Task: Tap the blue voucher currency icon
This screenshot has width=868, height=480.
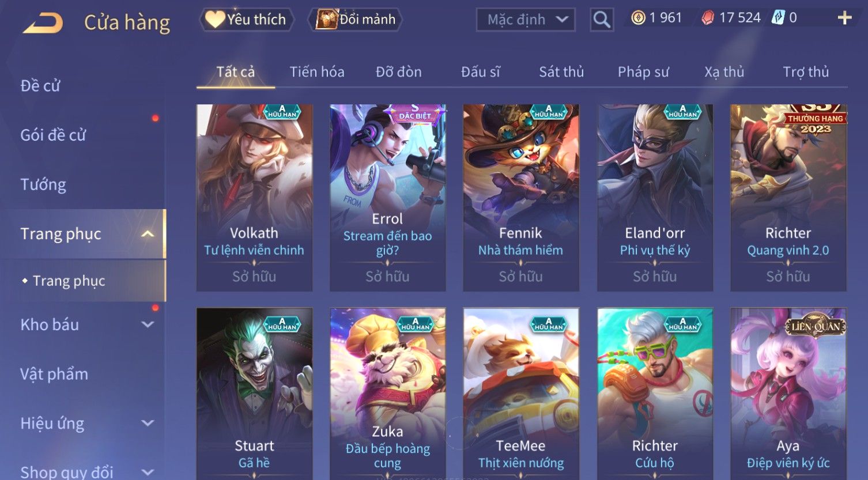Action: point(778,18)
